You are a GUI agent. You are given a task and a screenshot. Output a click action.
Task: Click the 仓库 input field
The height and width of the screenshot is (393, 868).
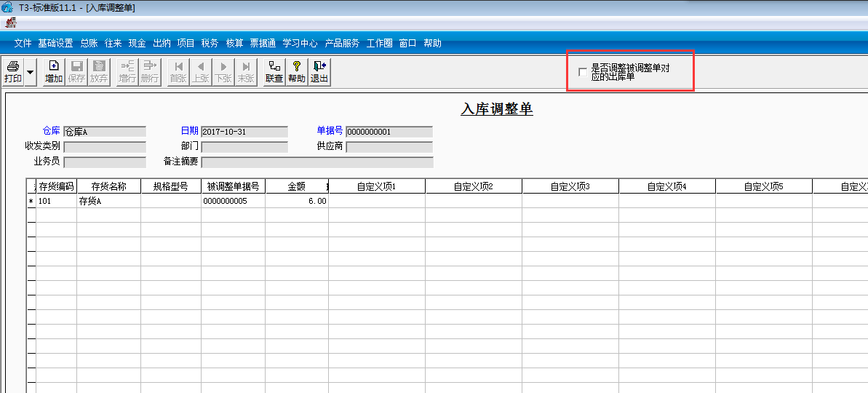[105, 132]
